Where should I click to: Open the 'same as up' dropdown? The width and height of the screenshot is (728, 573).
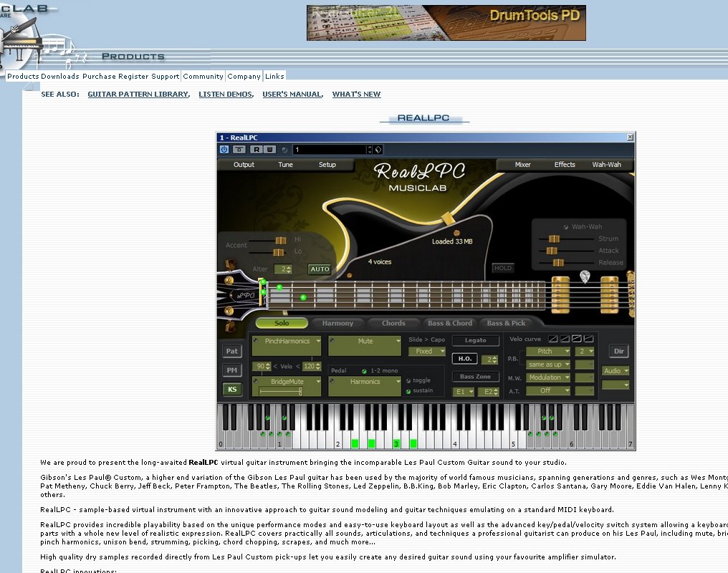548,365
